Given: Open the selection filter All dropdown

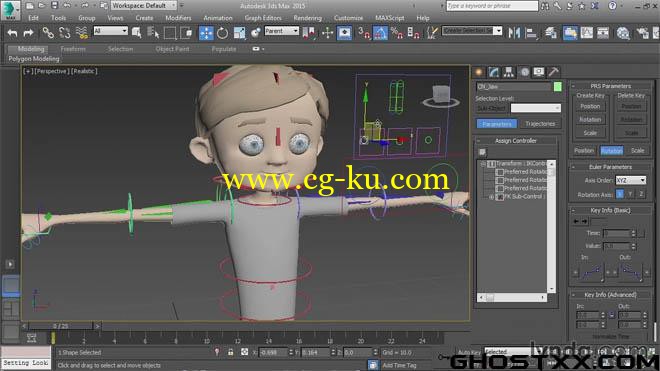Looking at the screenshot, I should (110, 31).
